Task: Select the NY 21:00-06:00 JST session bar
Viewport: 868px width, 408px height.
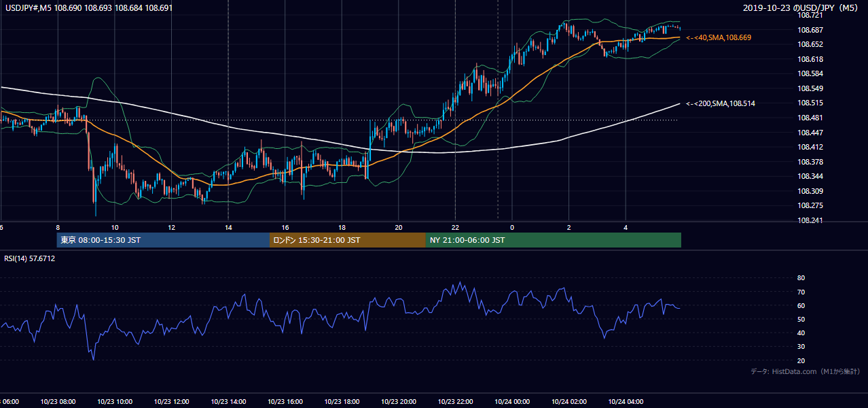Action: (554, 240)
